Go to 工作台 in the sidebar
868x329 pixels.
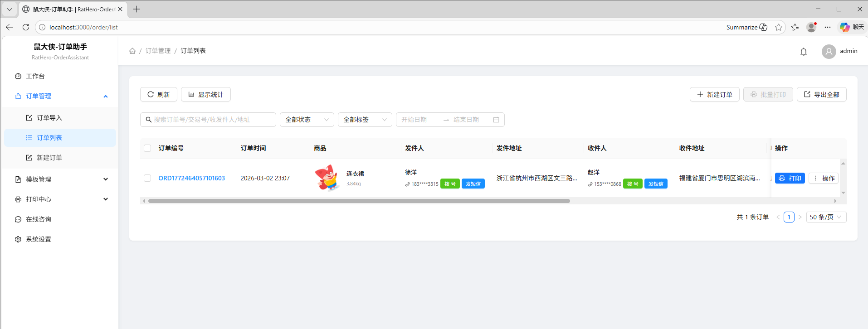(35, 76)
